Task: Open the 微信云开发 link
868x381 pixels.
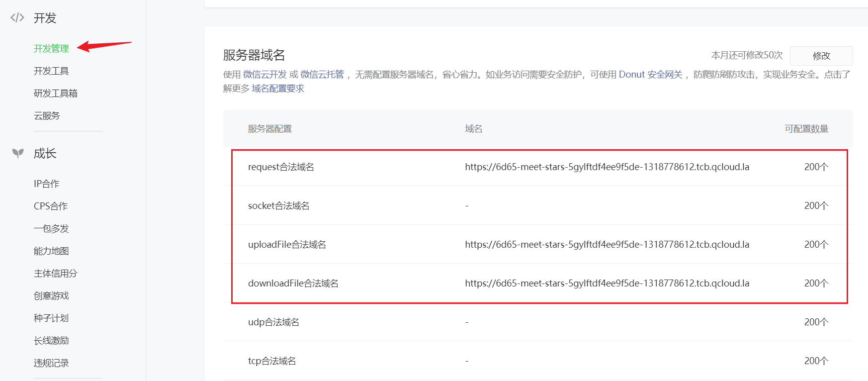Action: click(x=265, y=74)
